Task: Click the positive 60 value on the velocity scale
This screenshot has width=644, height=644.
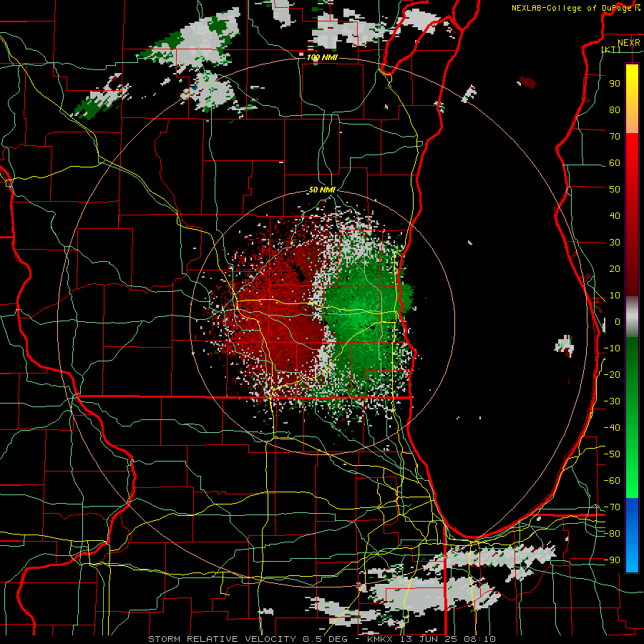Action: click(x=615, y=162)
